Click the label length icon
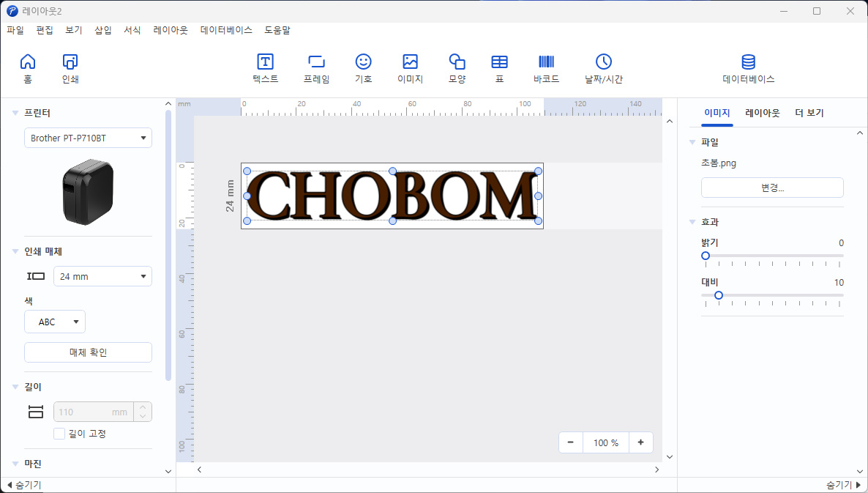This screenshot has width=868, height=493. click(x=35, y=412)
